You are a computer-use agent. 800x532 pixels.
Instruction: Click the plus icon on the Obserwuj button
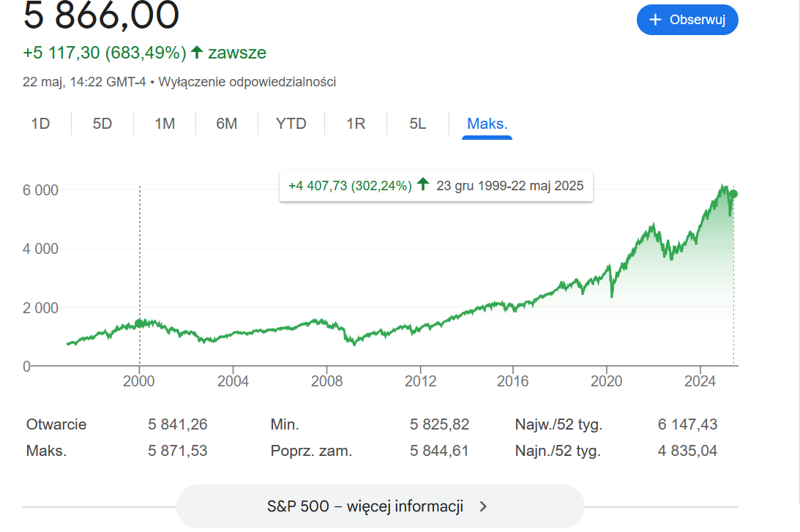[656, 20]
